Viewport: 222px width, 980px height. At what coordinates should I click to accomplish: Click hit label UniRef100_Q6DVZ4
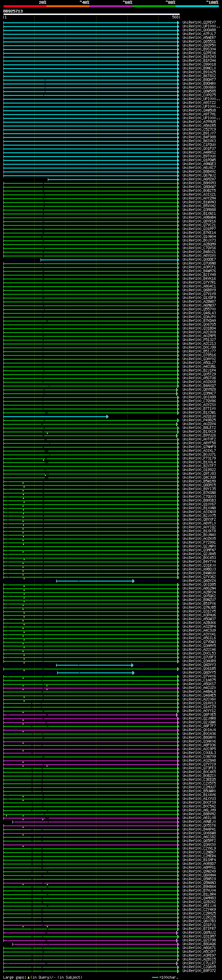199,581
